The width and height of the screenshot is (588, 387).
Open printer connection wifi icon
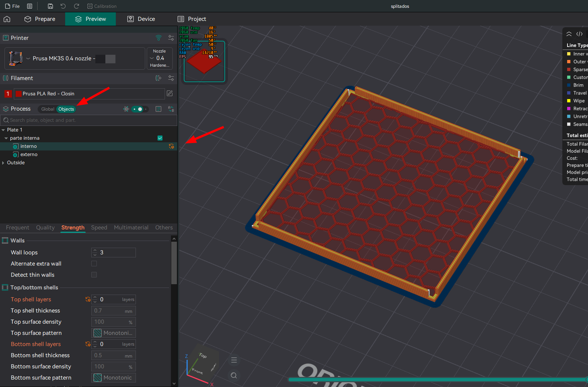click(159, 38)
